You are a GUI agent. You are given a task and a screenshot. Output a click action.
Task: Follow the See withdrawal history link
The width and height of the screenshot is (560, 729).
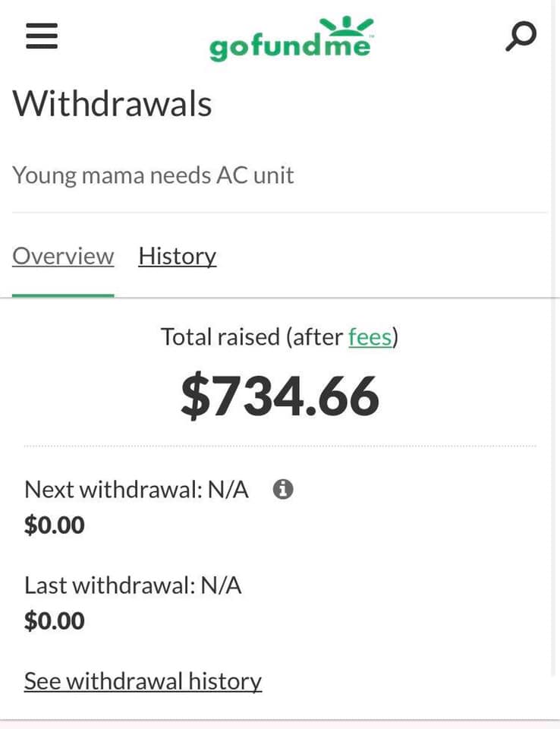point(143,681)
